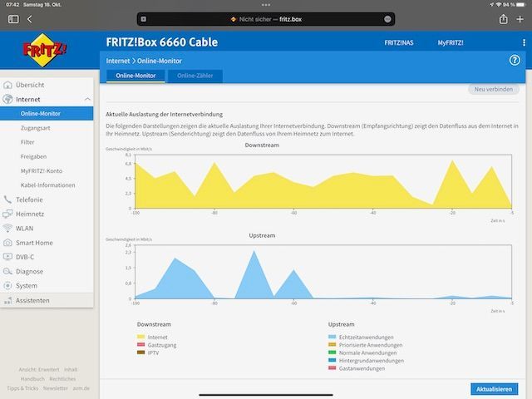This screenshot has width=532, height=399.
Task: Open Filter in the sidebar
Action: [x=27, y=142]
